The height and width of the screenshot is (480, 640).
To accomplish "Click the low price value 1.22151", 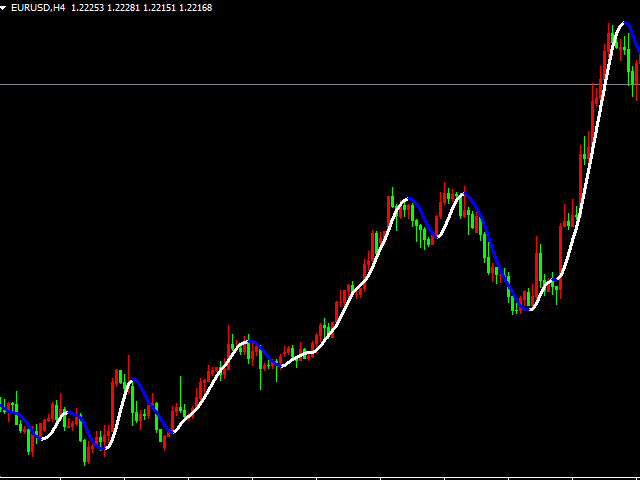I will 160,8.
